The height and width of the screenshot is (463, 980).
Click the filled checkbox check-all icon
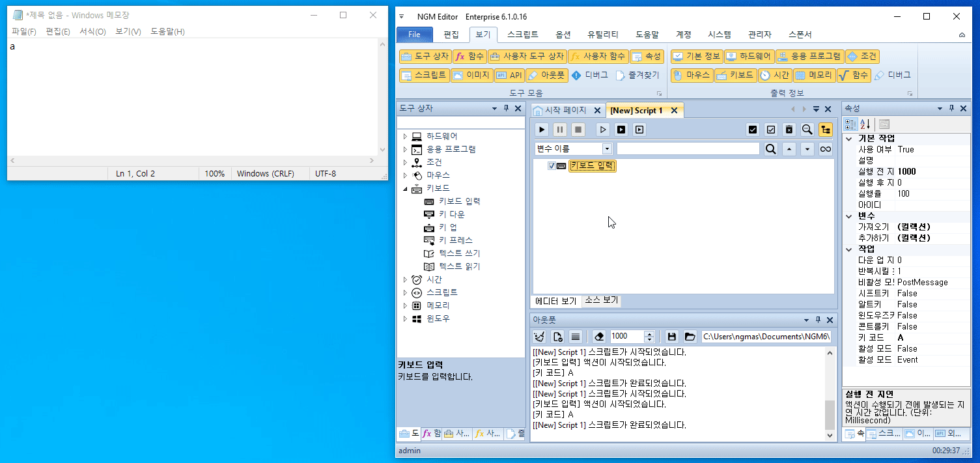[753, 130]
